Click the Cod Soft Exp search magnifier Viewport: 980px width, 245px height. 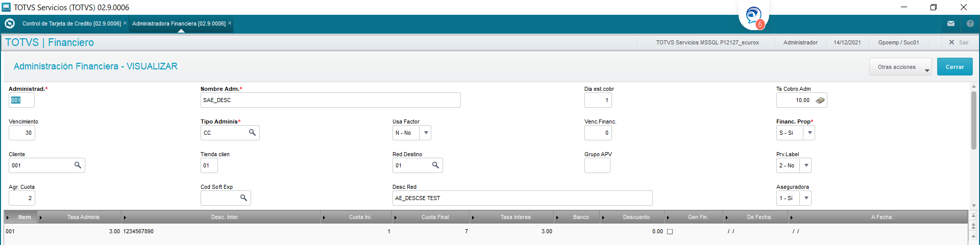click(243, 198)
